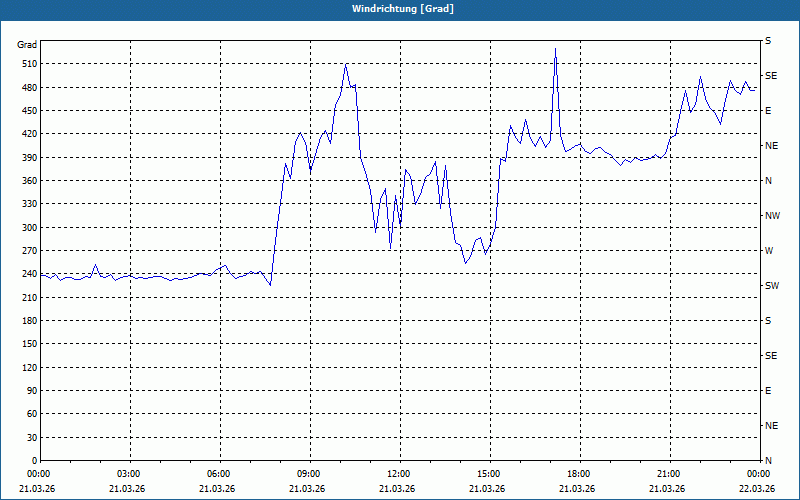Select the E compass label level with 450
The width and height of the screenshot is (800, 500).
(x=768, y=111)
